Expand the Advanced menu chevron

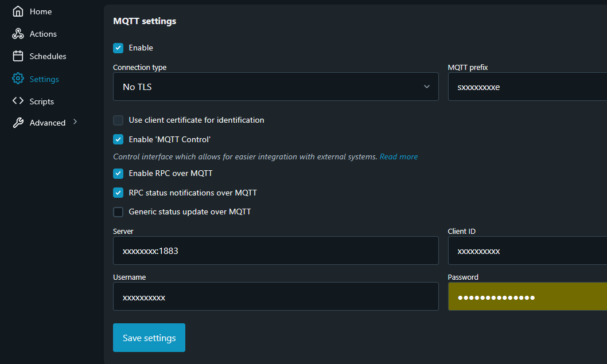point(75,122)
